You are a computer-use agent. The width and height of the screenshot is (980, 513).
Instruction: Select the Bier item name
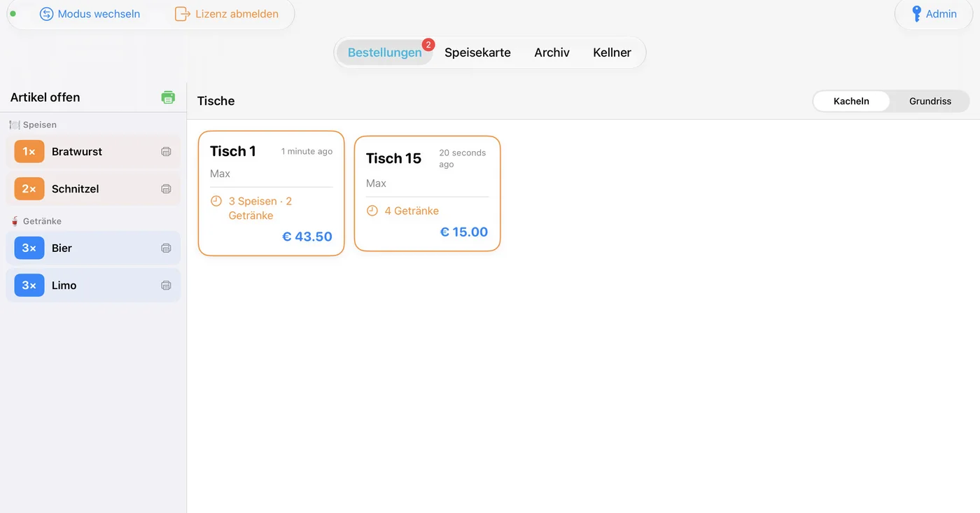click(x=62, y=248)
